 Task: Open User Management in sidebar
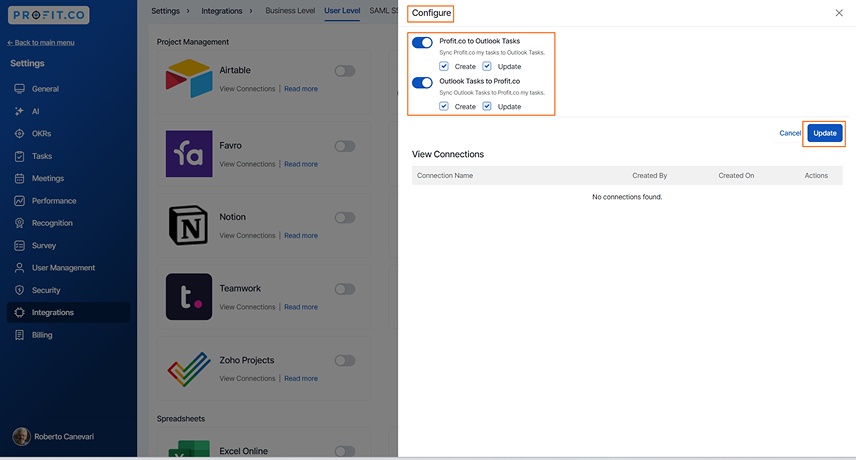coord(63,268)
